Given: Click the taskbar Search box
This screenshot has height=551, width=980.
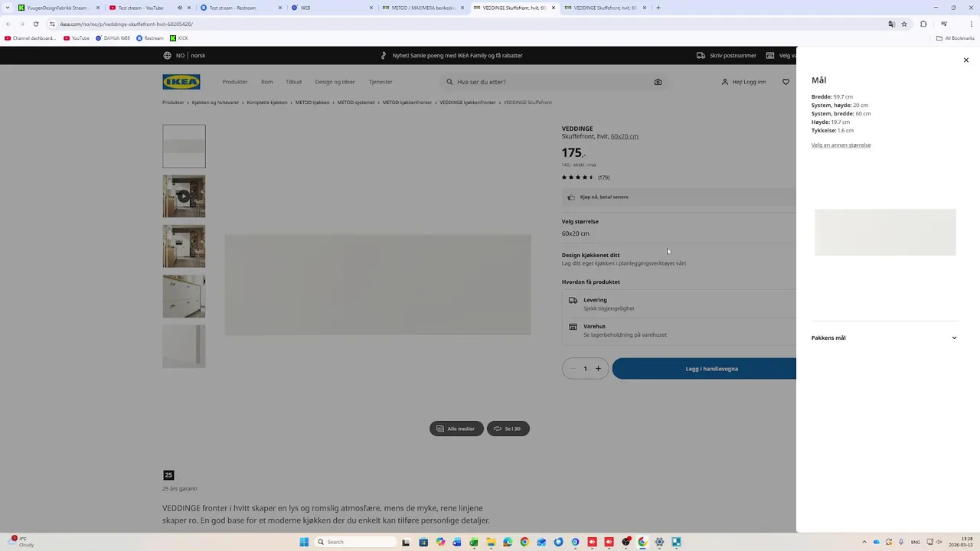Looking at the screenshot, I should click(x=356, y=542).
